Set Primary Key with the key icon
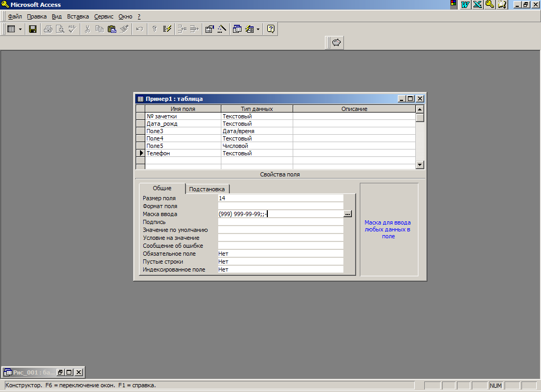 [155, 30]
